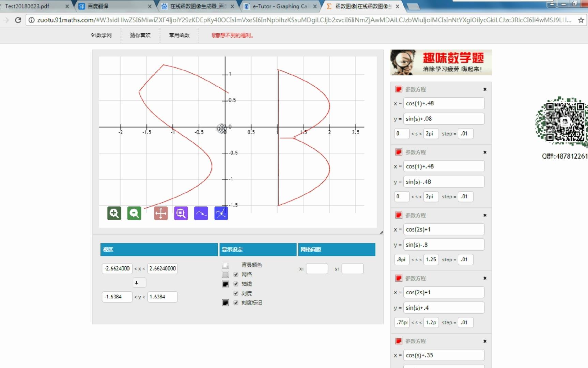Zoom in on the graph with plus magnifier
The image size is (588, 368).
click(114, 214)
